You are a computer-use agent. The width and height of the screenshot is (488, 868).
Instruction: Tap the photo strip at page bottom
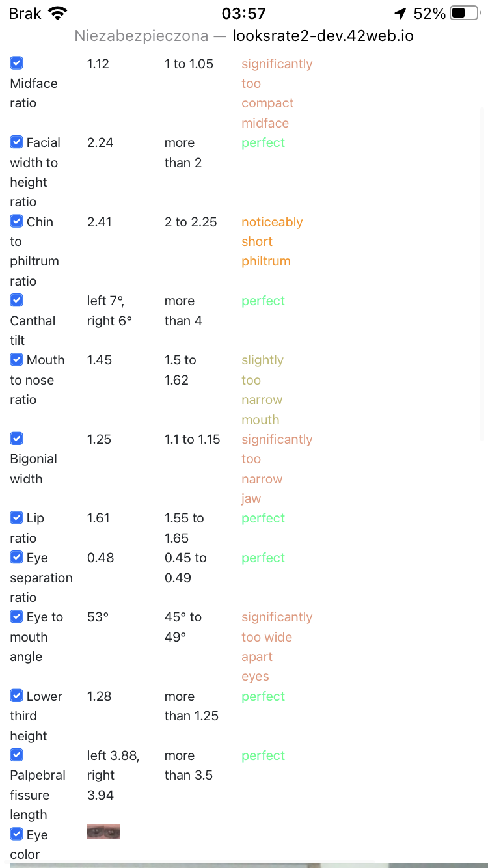[244, 865]
